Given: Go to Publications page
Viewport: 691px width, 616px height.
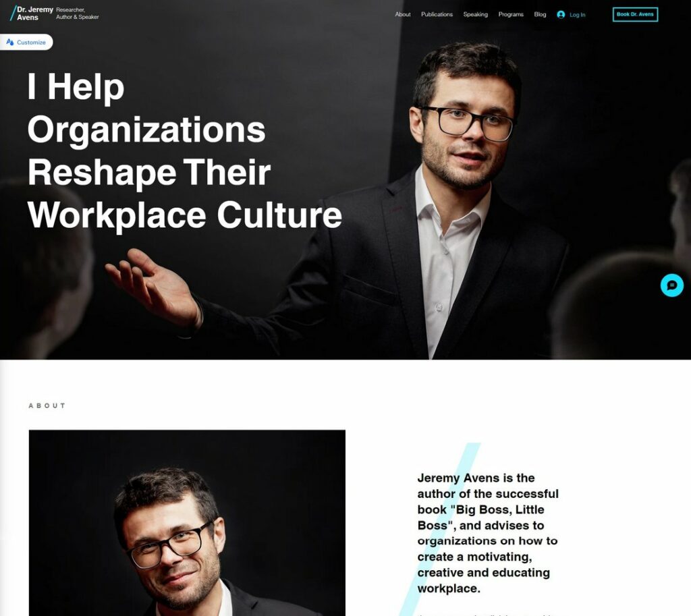Looking at the screenshot, I should pyautogui.click(x=437, y=15).
